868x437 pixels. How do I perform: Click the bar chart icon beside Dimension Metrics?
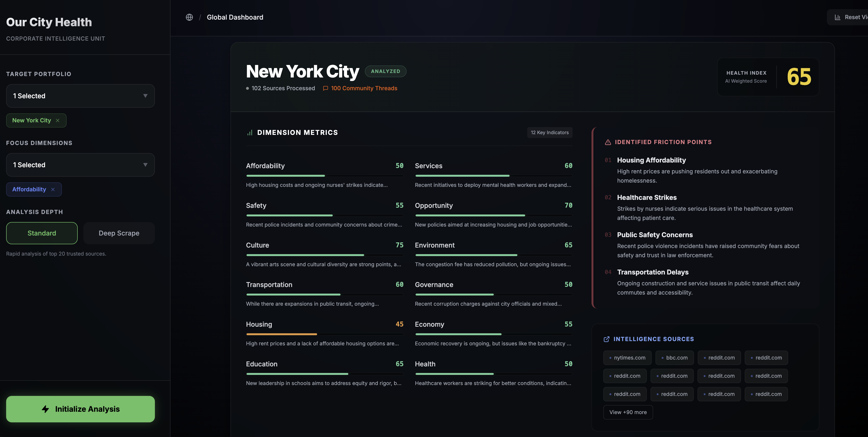click(250, 133)
